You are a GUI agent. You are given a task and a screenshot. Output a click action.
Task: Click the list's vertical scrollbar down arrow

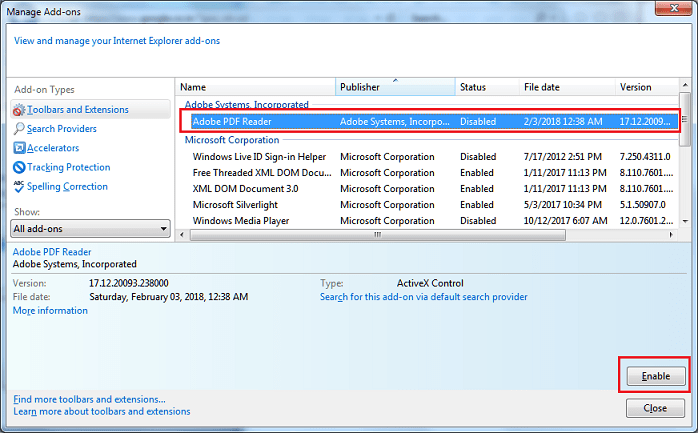[685, 221]
